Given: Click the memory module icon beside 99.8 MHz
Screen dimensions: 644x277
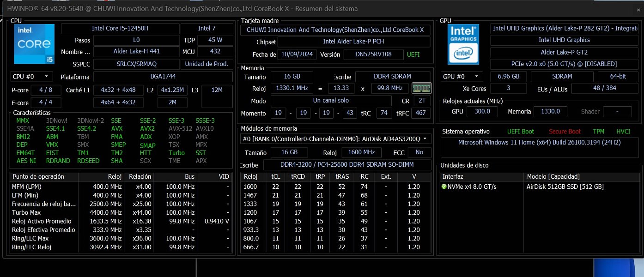Looking at the screenshot, I should coord(421,88).
